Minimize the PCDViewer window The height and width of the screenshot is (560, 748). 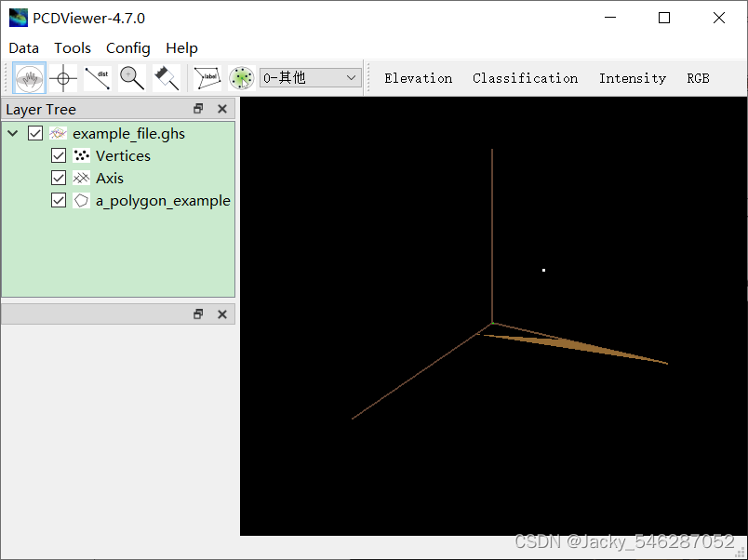[x=610, y=18]
